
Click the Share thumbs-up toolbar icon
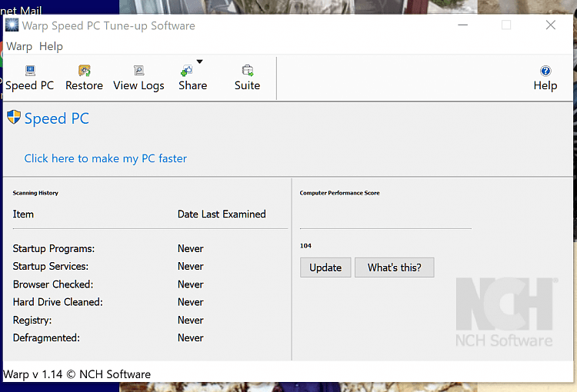pyautogui.click(x=187, y=70)
